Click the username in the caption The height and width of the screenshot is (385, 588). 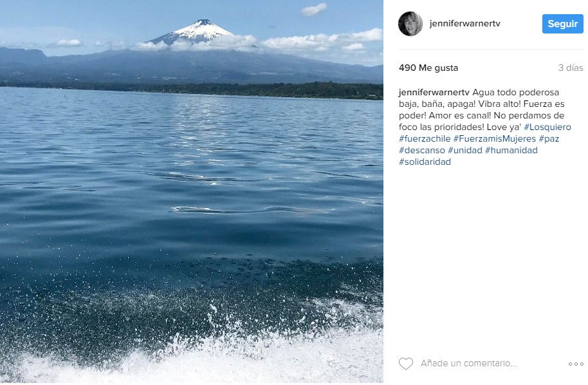(429, 92)
